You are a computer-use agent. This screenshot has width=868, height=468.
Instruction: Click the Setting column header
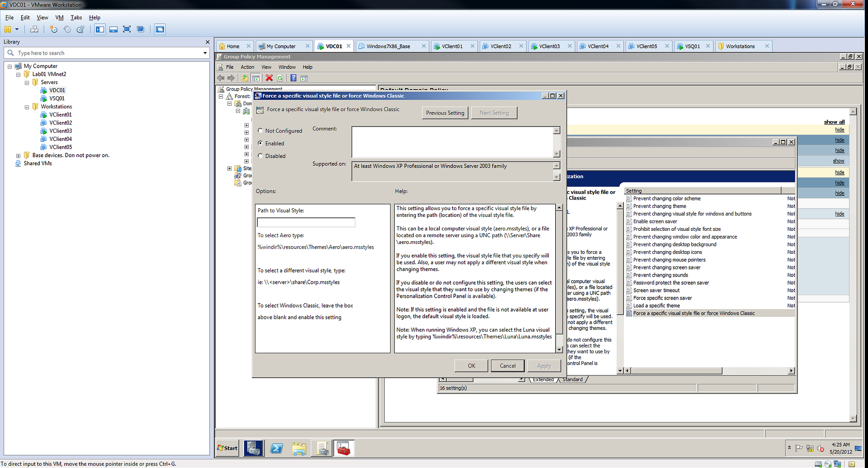[x=703, y=191]
